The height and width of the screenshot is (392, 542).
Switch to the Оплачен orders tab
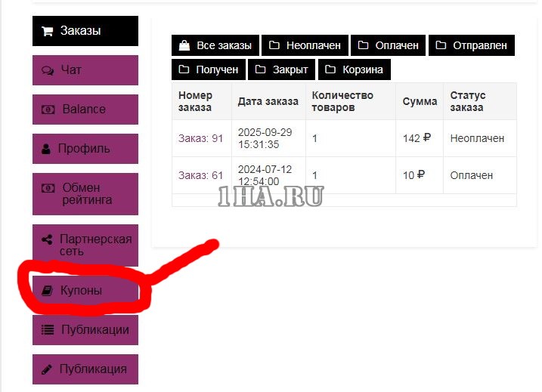[387, 45]
